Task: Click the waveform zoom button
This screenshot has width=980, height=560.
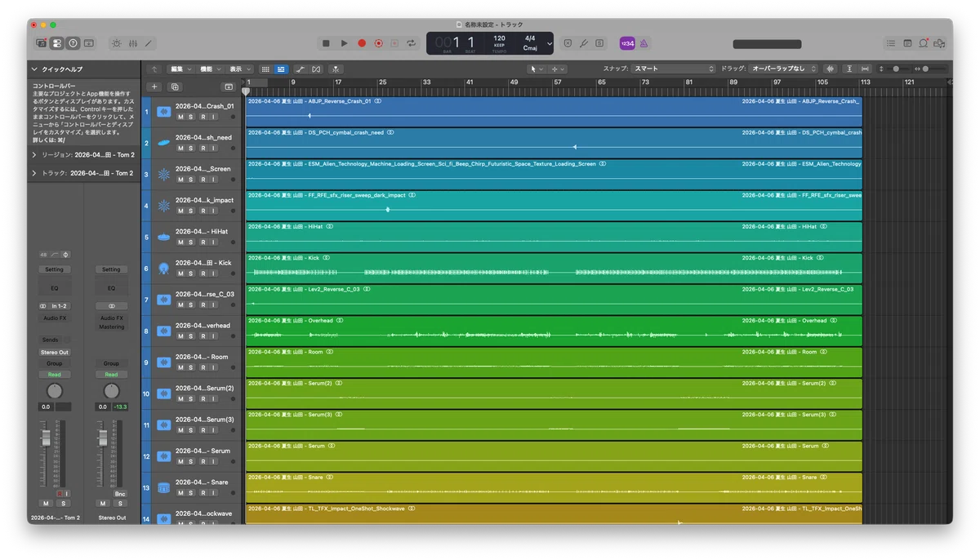Action: click(x=831, y=69)
